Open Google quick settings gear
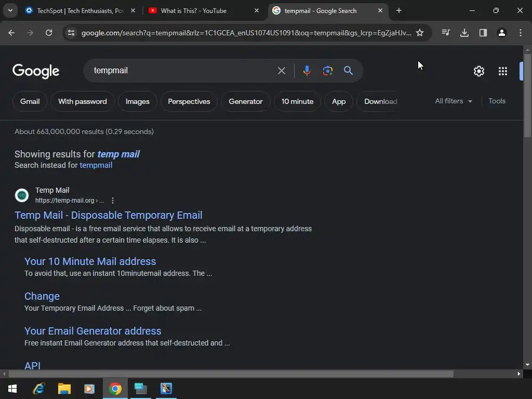The height and width of the screenshot is (399, 532). (478, 71)
